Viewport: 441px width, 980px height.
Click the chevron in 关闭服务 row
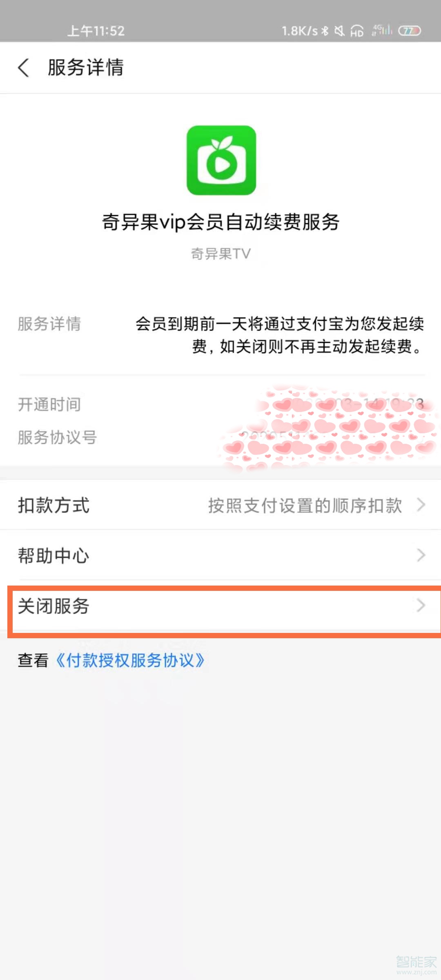click(421, 606)
